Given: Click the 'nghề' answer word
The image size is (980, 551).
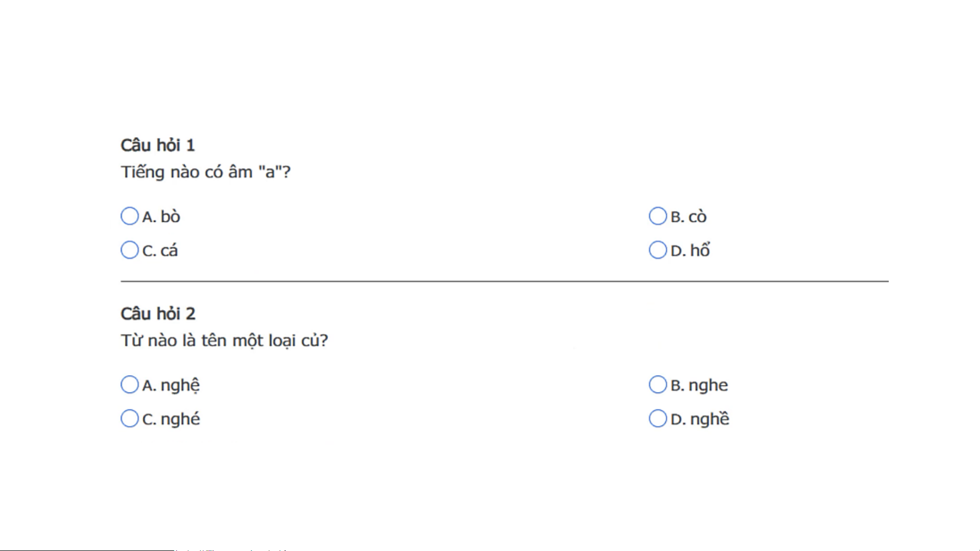Looking at the screenshot, I should 710,419.
